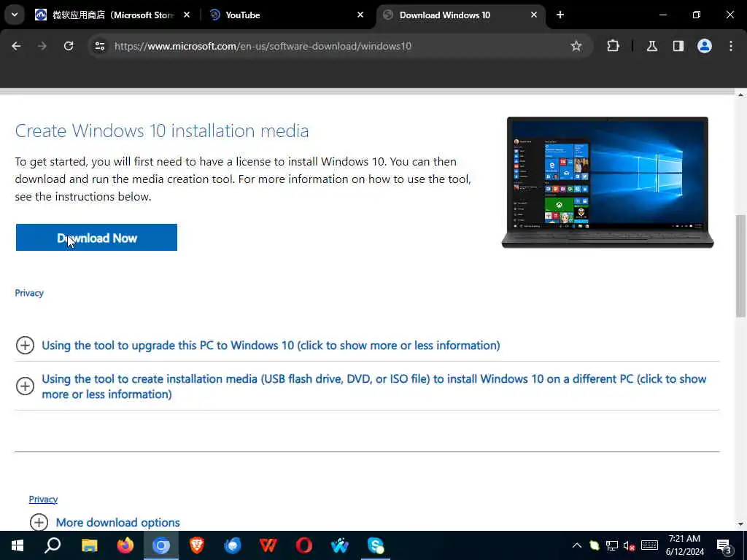Viewport: 747px width, 560px height.
Task: Expand More download options plus icon
Action: click(x=39, y=522)
